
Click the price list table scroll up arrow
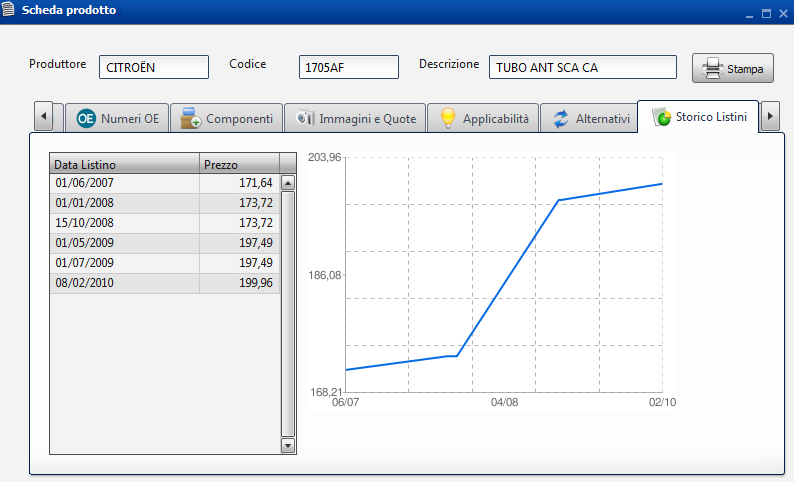288,183
